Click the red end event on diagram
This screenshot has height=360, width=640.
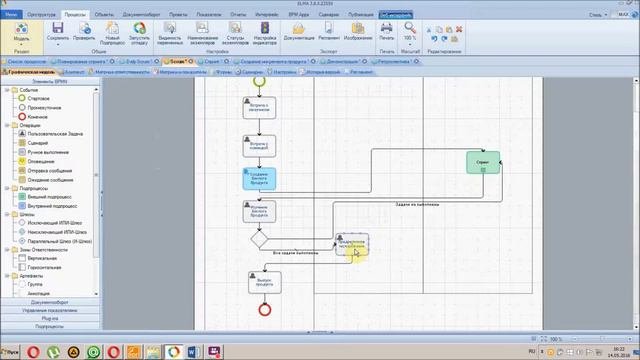tap(264, 310)
